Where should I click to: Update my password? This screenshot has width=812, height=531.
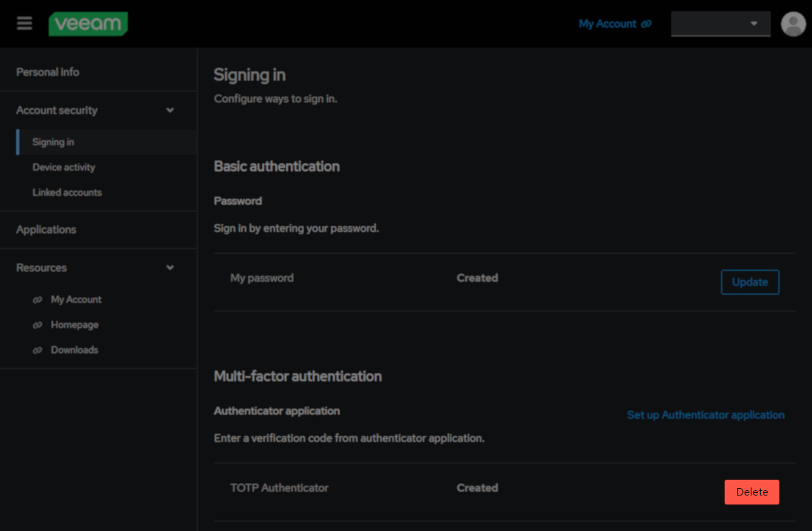click(x=750, y=282)
